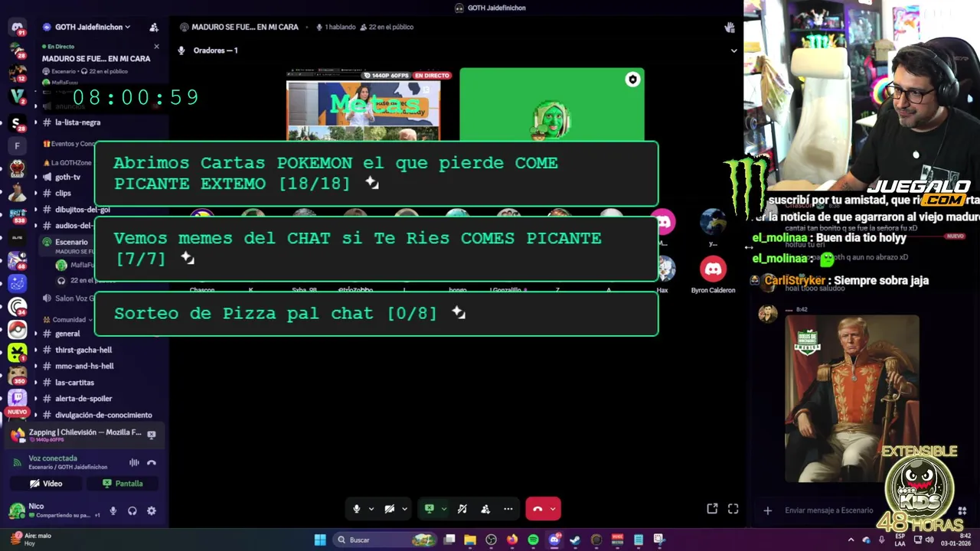The width and height of the screenshot is (980, 551).
Task: Open the server with green V icon
Action: [17, 96]
